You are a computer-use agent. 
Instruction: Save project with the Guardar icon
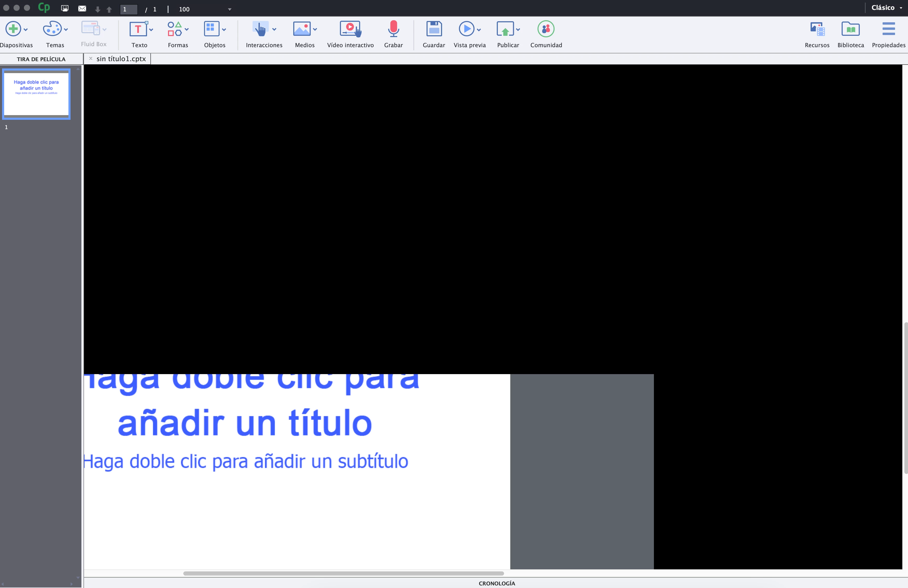click(x=434, y=29)
